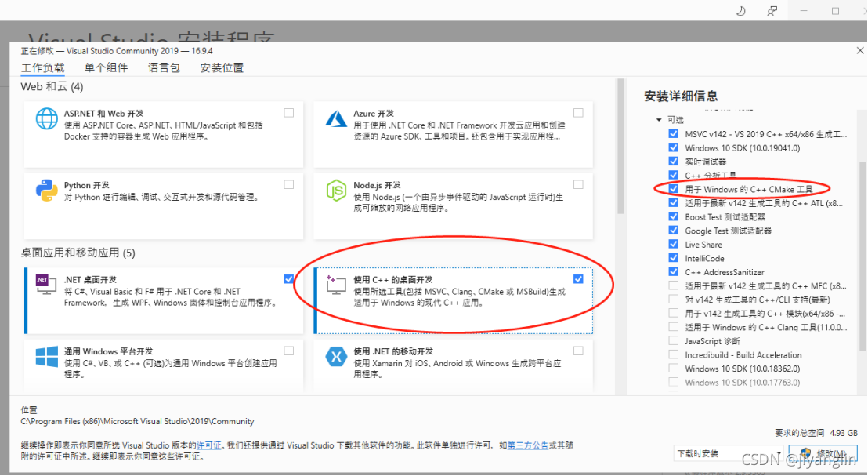Click the ASP.NET globe workload icon
868x476 pixels.
[46, 118]
